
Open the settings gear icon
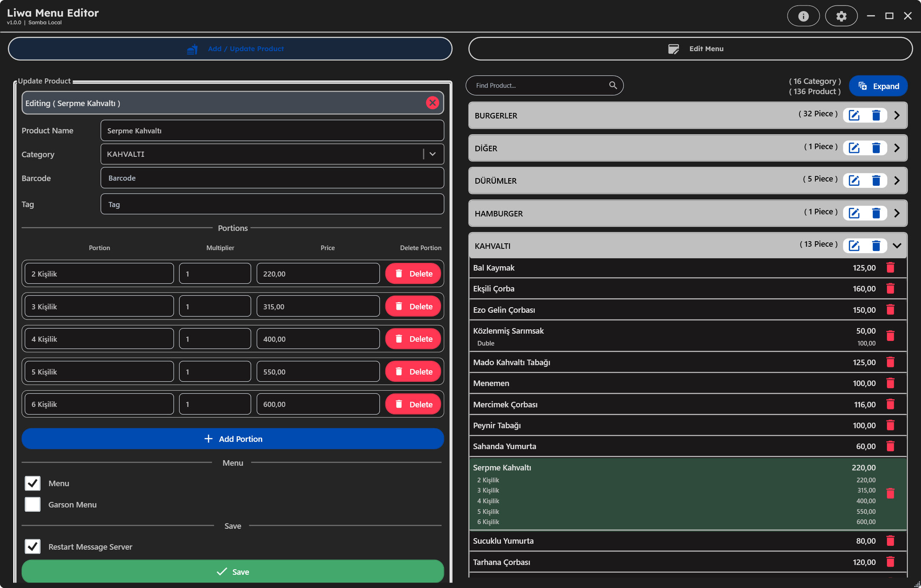tap(841, 16)
